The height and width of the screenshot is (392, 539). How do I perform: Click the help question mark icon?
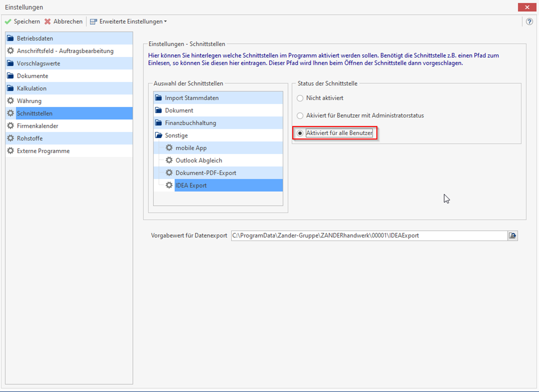tap(529, 21)
